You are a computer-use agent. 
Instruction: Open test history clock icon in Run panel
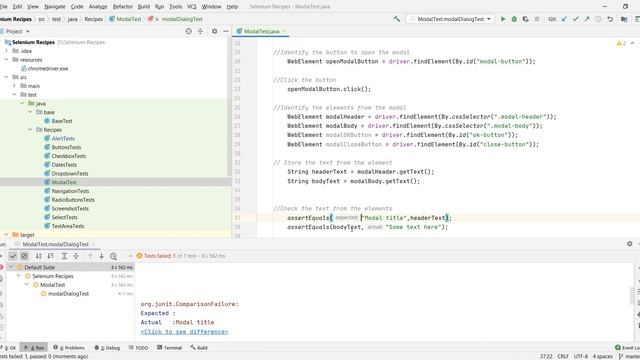click(113, 256)
